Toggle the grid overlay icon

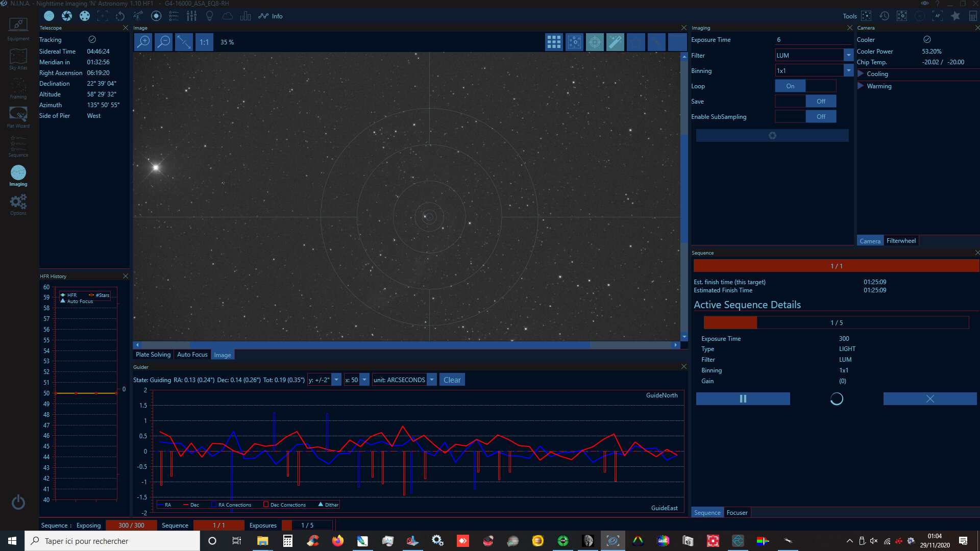554,42
